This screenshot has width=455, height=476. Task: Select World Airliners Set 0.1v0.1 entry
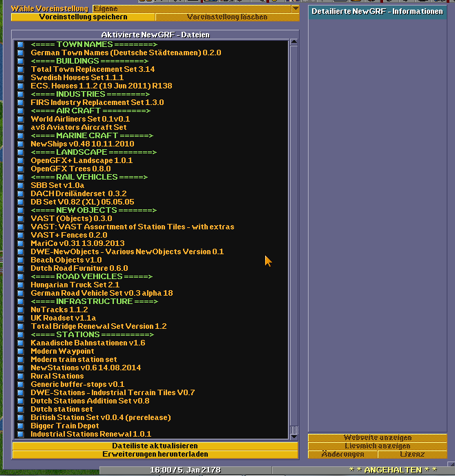(x=80, y=119)
